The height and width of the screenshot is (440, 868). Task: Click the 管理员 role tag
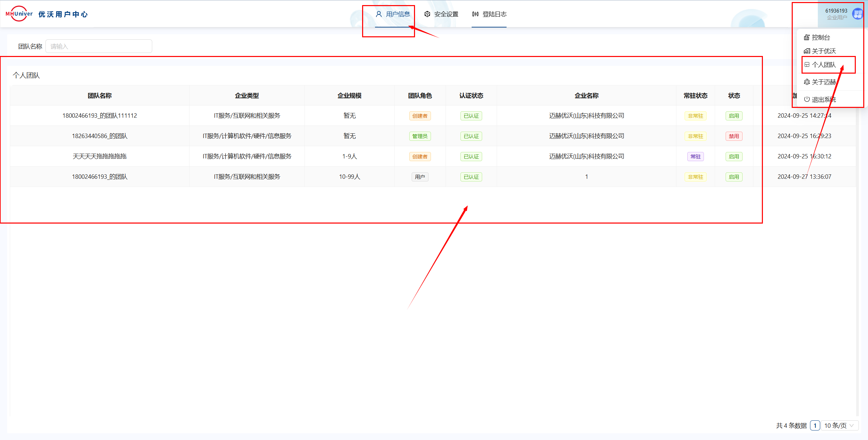click(x=420, y=136)
